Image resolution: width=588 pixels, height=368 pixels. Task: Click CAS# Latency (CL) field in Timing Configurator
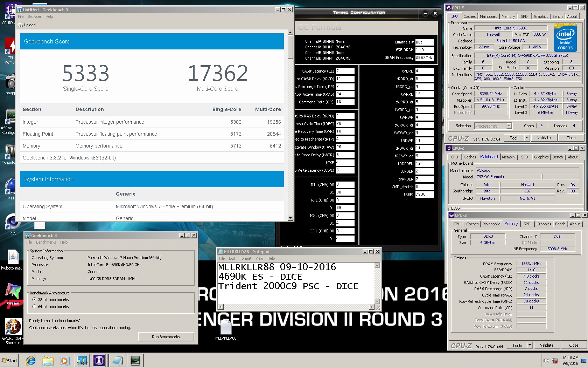coord(345,71)
